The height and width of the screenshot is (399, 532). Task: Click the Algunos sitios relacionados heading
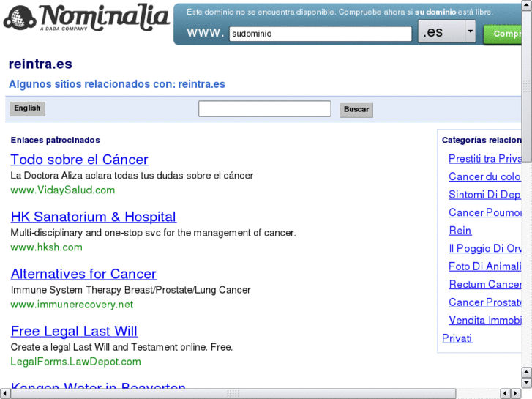(x=116, y=84)
